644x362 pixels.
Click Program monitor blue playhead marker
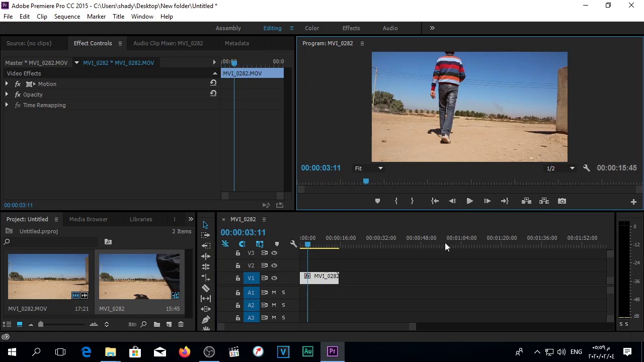(x=366, y=182)
